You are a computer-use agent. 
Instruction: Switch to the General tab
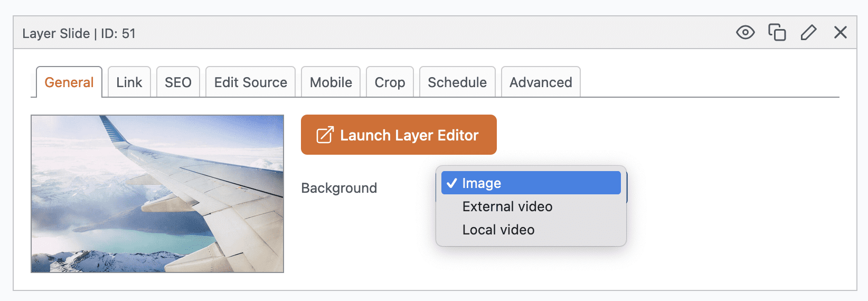pos(69,82)
